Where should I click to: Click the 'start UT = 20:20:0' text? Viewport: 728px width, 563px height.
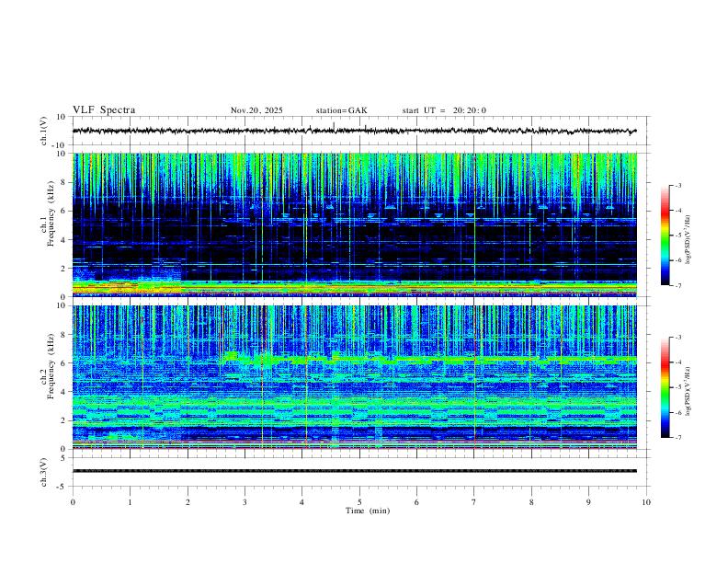click(x=444, y=110)
